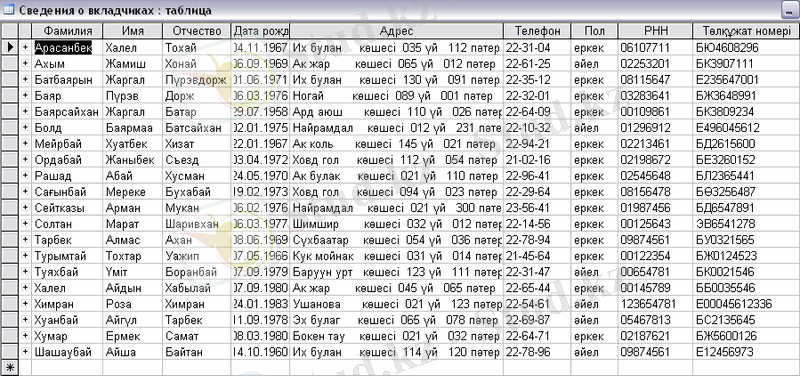Select the Телефон column header
The height and width of the screenshot is (376, 800).
537,31
